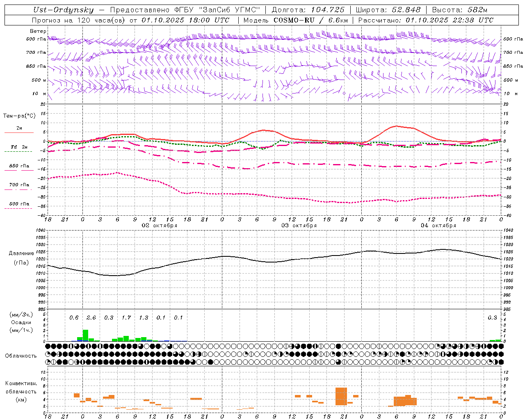This screenshot has height=420, width=525.
Task: Select the '(гПа)' unit label under Давление
Action: (21, 262)
